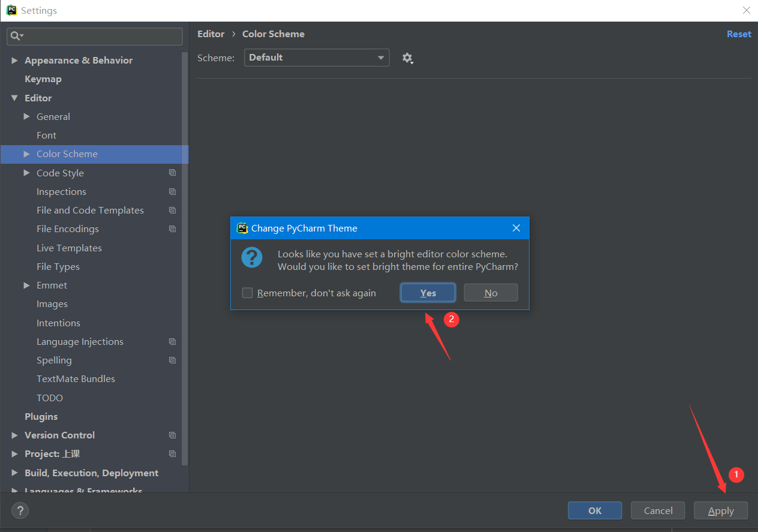Click the project-level icon beside Code Style

(172, 173)
